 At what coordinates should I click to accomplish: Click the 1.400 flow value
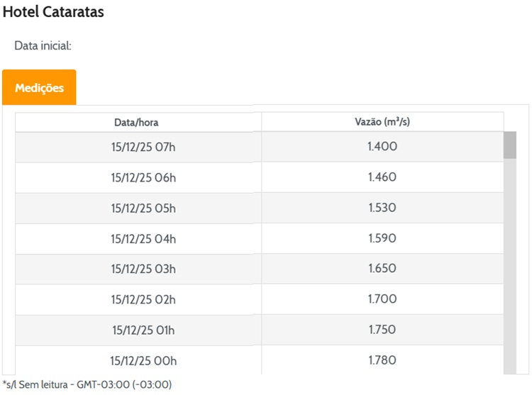click(x=382, y=147)
